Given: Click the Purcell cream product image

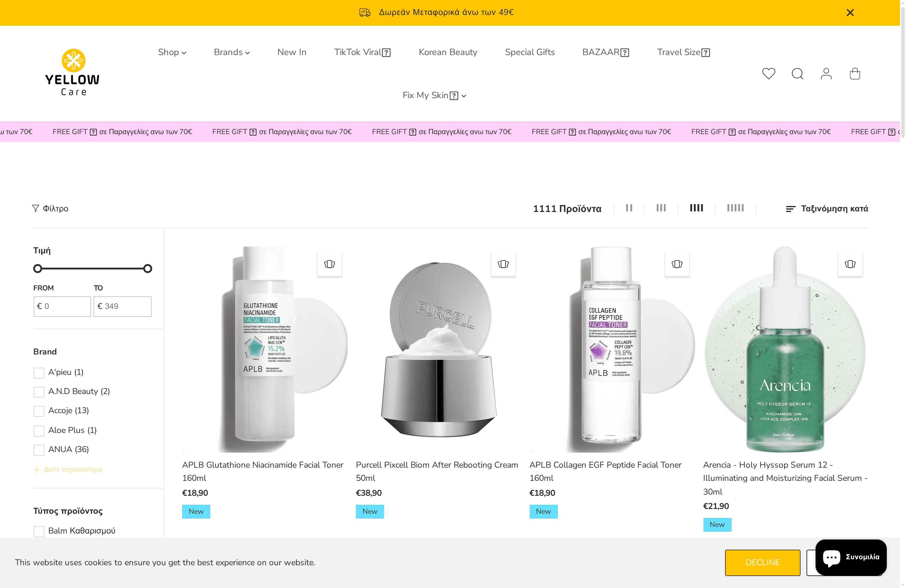Looking at the screenshot, I should (438, 349).
